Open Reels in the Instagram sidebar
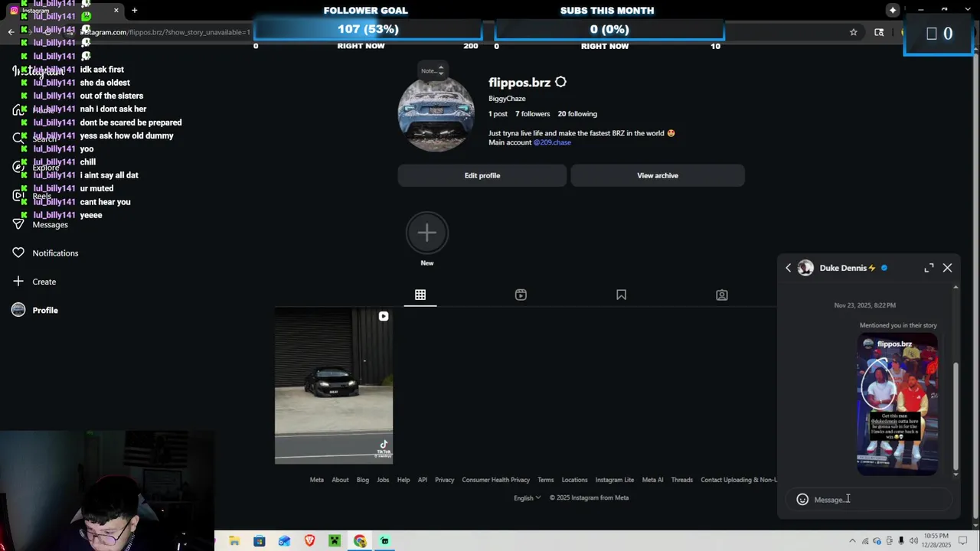Screen dimensions: 980x551 click(x=32, y=196)
